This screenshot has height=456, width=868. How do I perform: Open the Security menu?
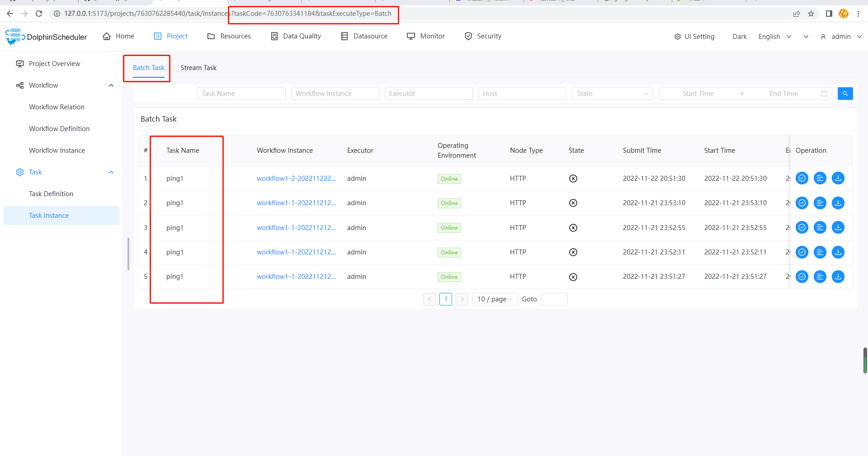483,36
